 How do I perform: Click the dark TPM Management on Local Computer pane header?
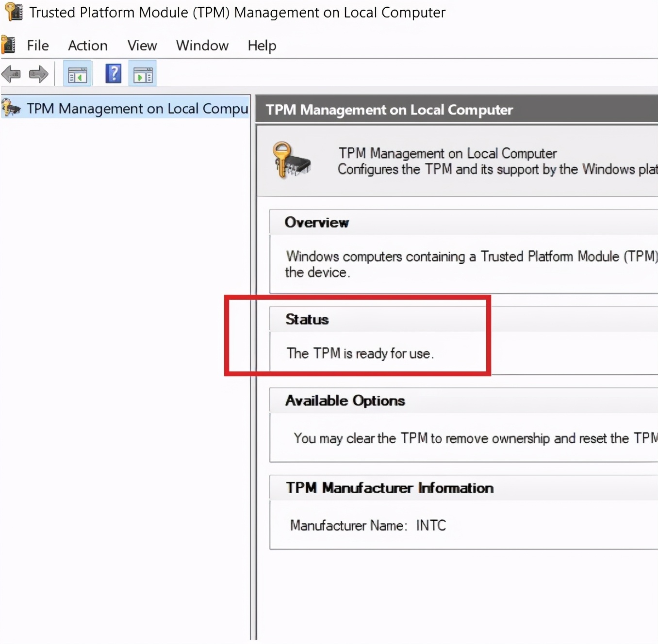[x=457, y=110]
